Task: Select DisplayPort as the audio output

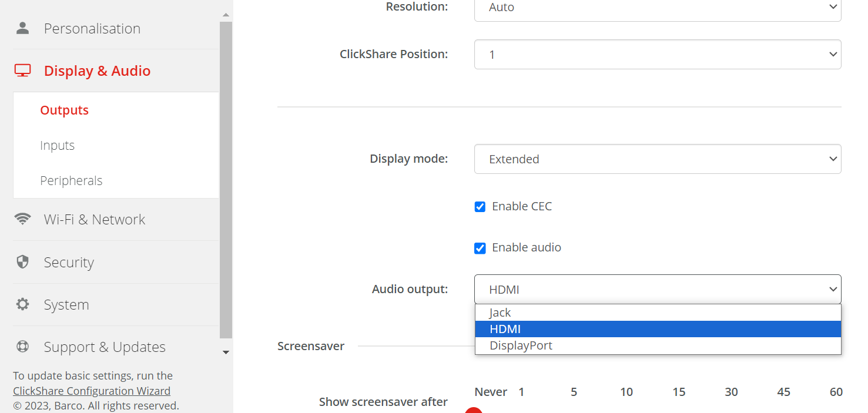Action: coord(522,345)
